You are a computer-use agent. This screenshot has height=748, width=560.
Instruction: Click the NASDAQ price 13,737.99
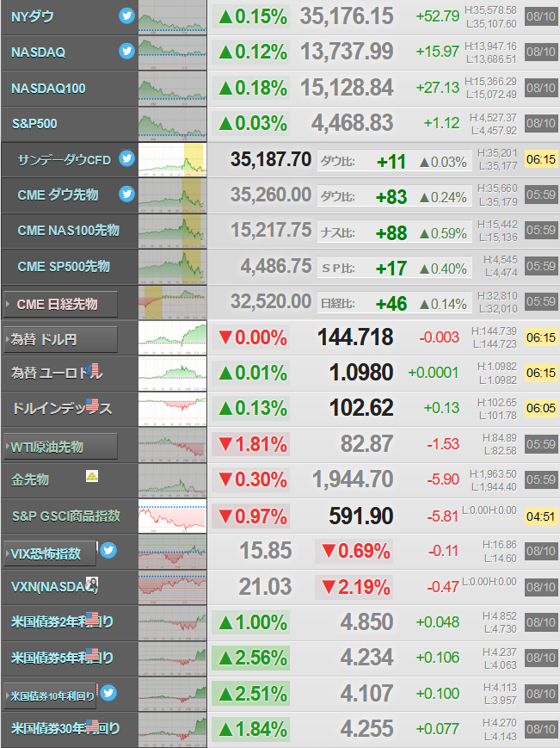pyautogui.click(x=347, y=52)
